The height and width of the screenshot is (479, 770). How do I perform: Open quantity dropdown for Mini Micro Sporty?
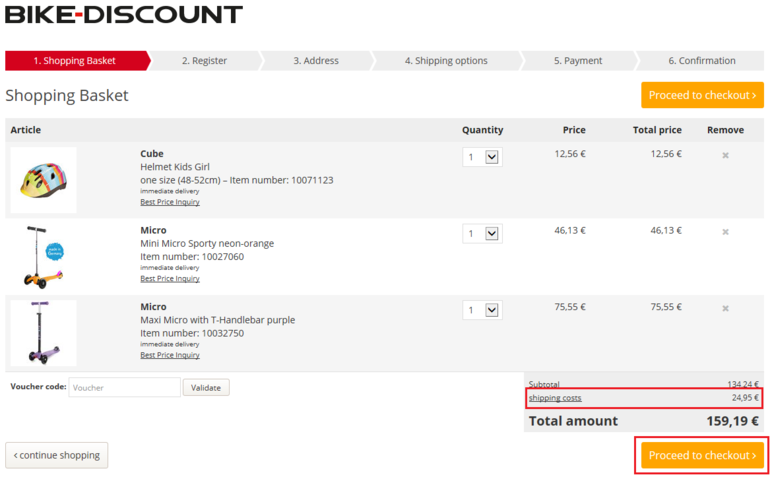(482, 234)
